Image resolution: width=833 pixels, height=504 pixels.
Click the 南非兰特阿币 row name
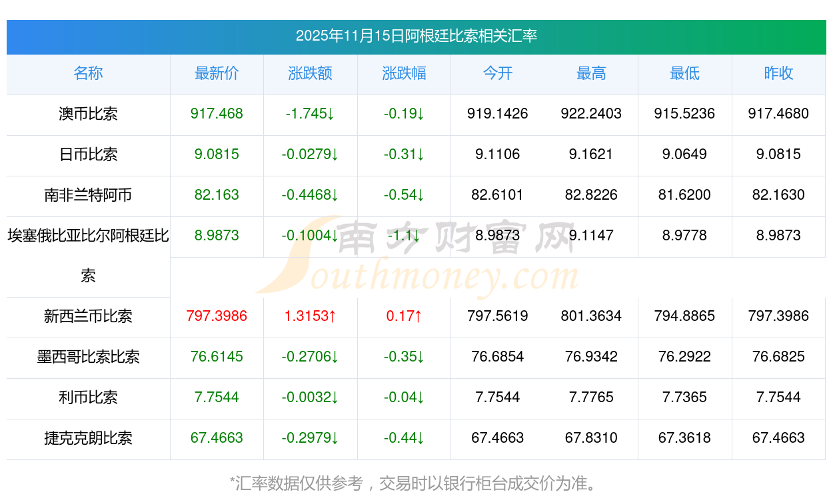click(88, 195)
